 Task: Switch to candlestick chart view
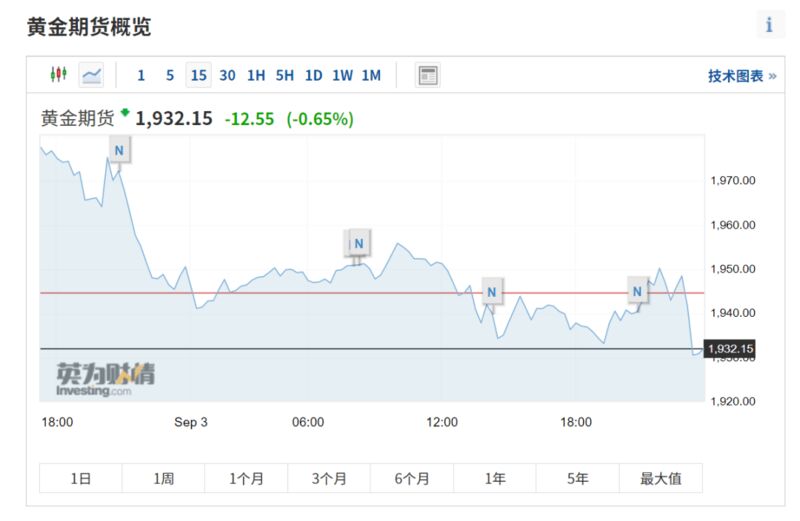coord(59,75)
